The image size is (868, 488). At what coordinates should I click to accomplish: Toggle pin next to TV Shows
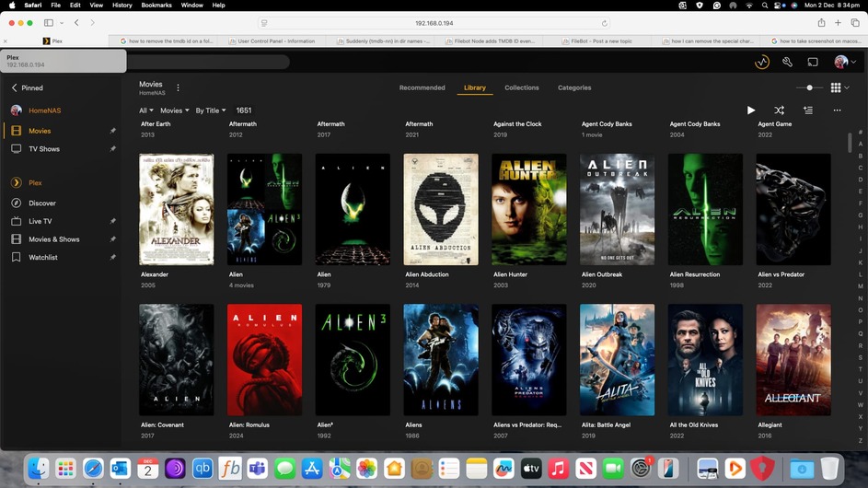coord(112,149)
